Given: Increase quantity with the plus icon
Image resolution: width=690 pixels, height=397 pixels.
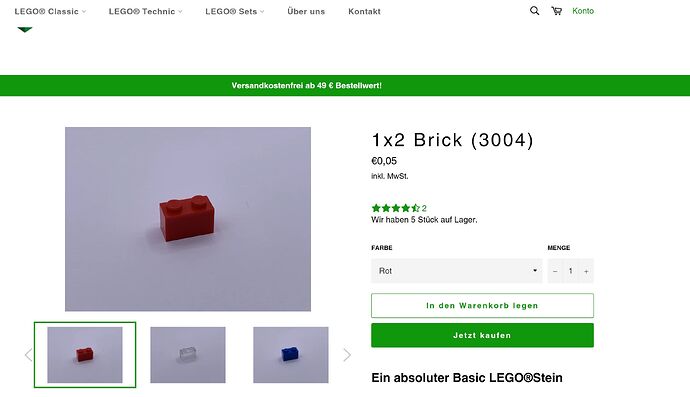Looking at the screenshot, I should pyautogui.click(x=586, y=271).
